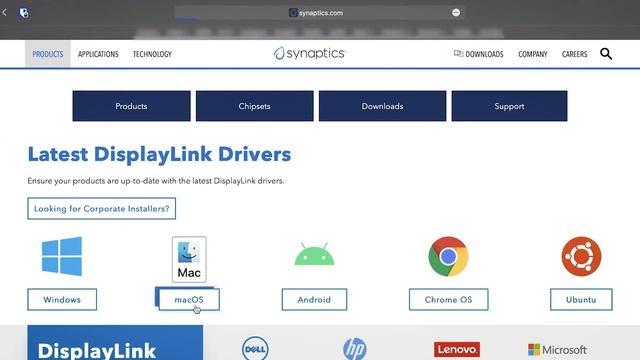
Task: Click the Lenovo logo
Action: (x=457, y=349)
